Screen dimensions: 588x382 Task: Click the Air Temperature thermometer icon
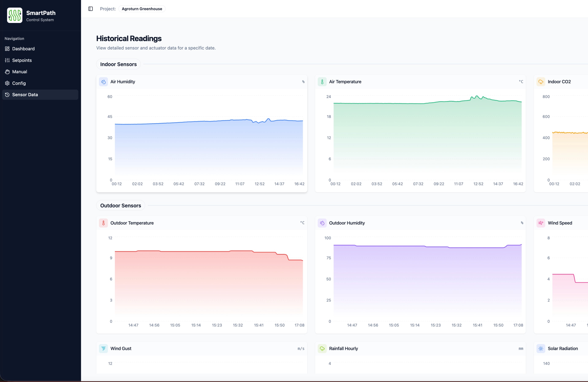pyautogui.click(x=322, y=82)
